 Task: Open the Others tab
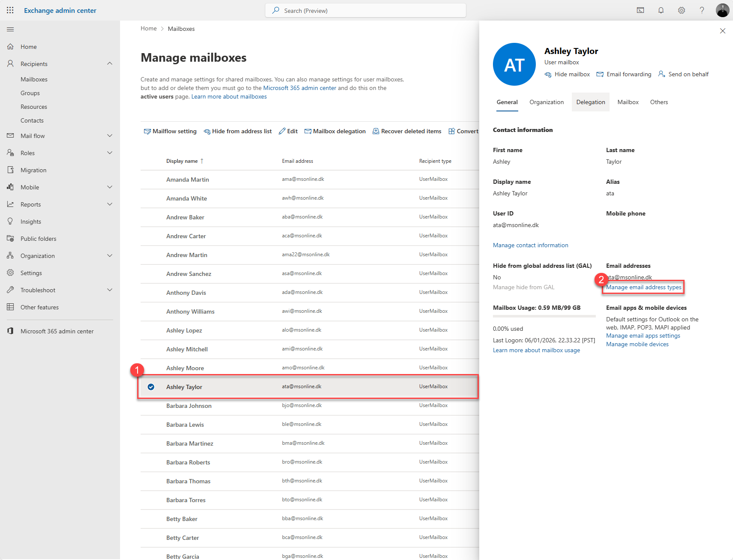tap(659, 102)
